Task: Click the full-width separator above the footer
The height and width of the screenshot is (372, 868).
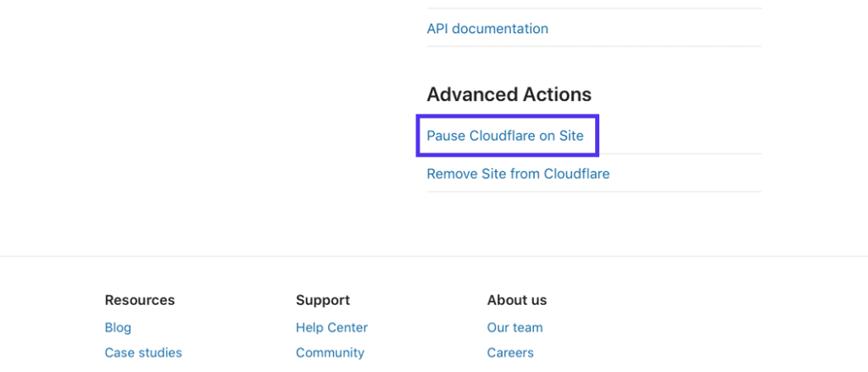Action: click(434, 256)
